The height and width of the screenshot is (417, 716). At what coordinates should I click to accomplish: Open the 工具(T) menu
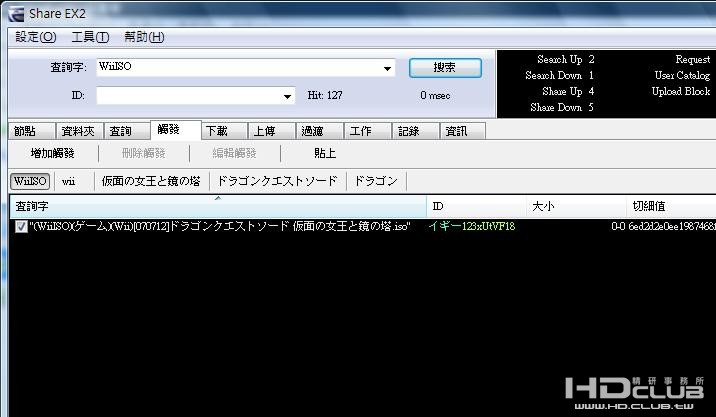[x=90, y=37]
